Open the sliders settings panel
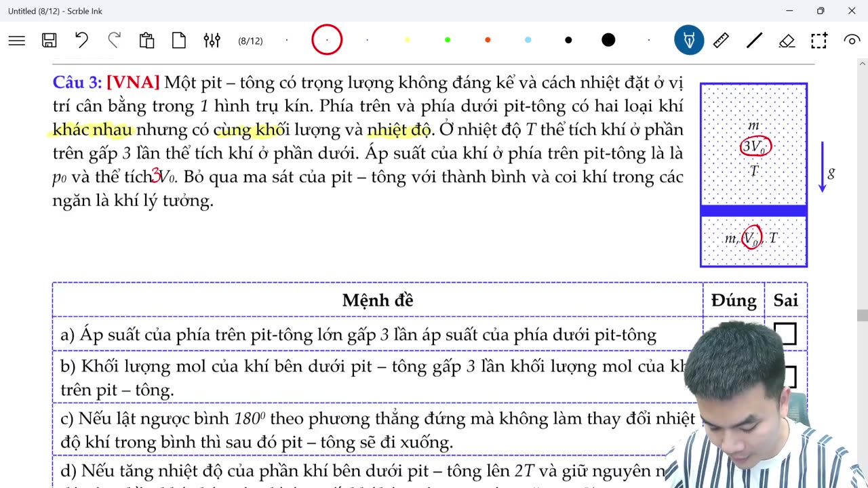The width and height of the screenshot is (868, 488). tap(212, 41)
